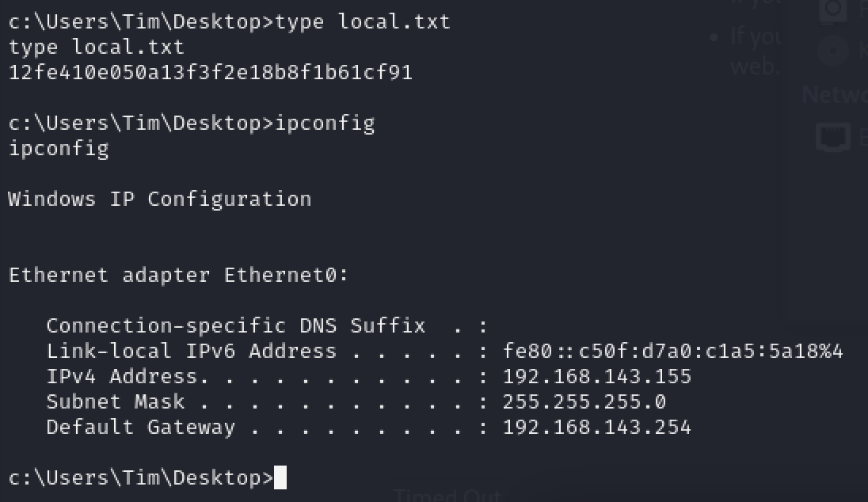Click the "Default Gateway" label text
The image size is (868, 502).
click(140, 428)
